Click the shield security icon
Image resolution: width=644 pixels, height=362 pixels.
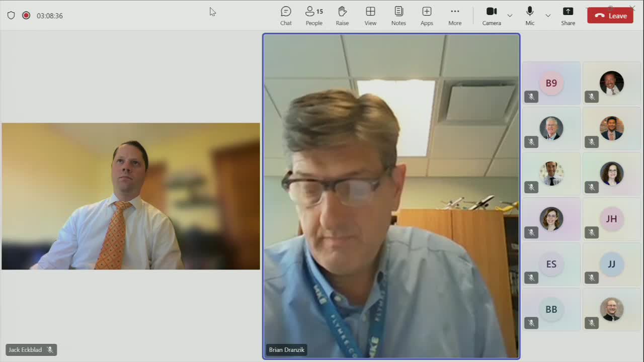(11, 16)
